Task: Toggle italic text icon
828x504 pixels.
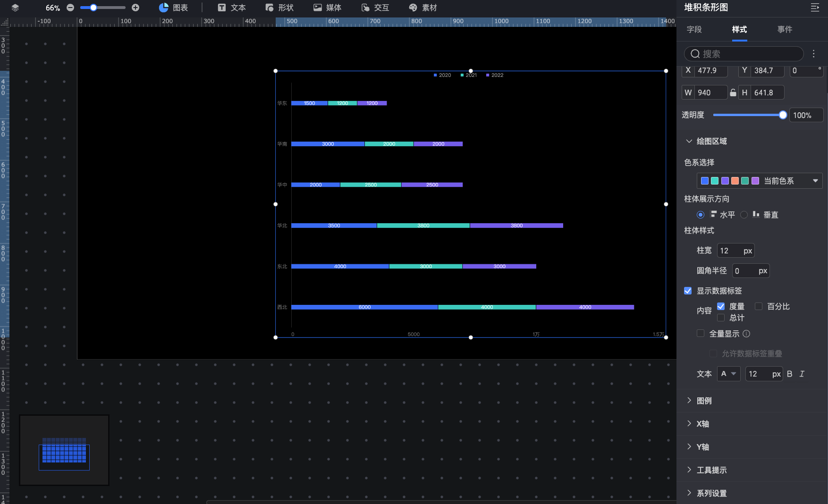Action: coord(802,374)
